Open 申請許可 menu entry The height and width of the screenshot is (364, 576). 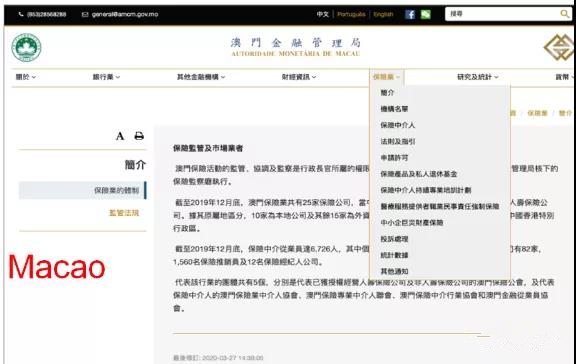[394, 158]
